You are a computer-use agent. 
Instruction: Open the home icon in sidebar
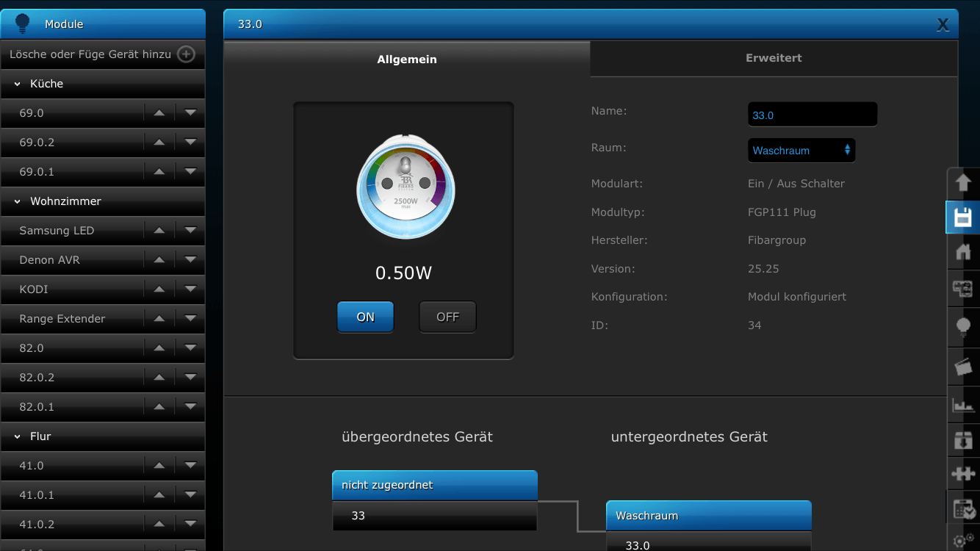click(x=962, y=252)
